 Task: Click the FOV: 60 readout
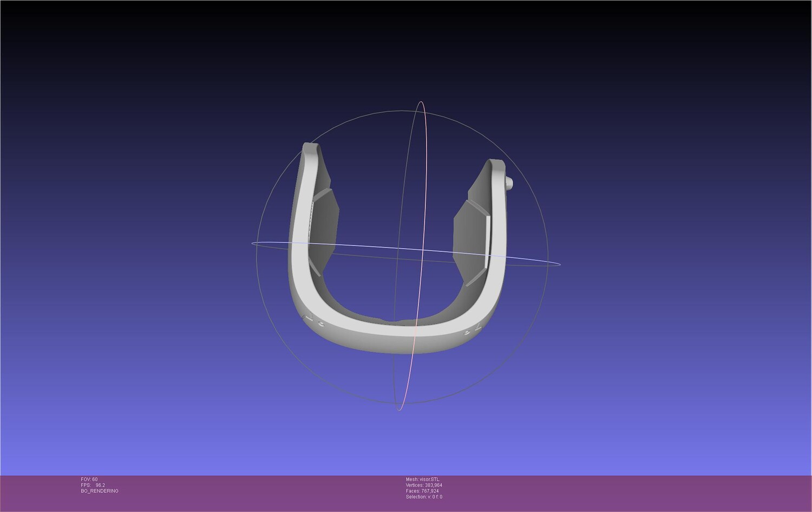(x=89, y=479)
